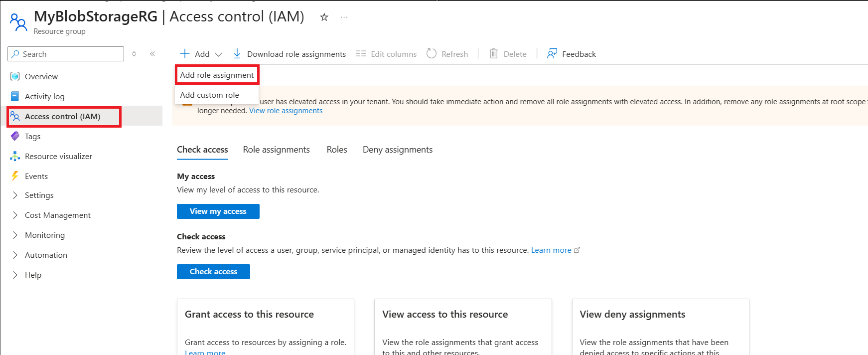Switch to the Deny assignments tab
The width and height of the screenshot is (868, 355).
click(x=398, y=150)
